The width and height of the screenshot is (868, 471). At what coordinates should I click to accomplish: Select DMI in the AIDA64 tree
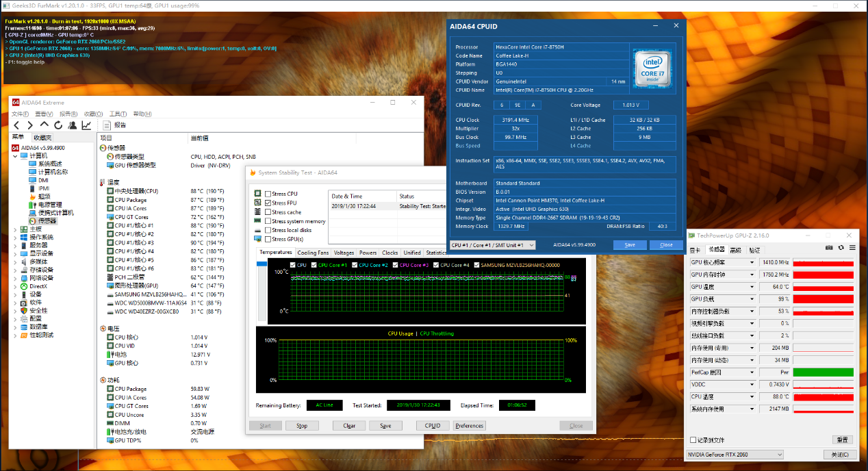(x=43, y=180)
